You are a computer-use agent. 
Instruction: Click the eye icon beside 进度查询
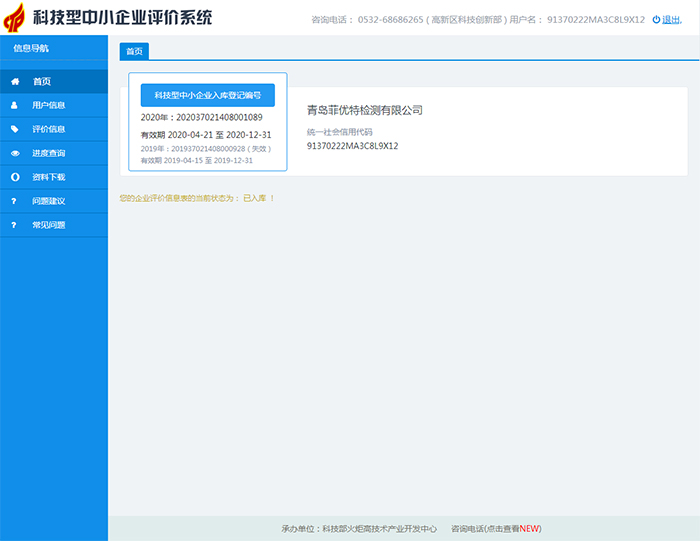15,154
